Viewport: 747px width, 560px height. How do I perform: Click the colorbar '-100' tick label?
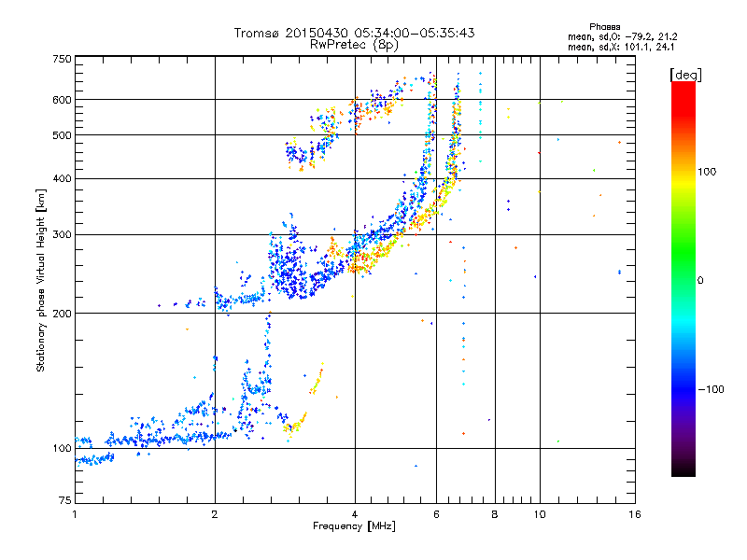[711, 389]
